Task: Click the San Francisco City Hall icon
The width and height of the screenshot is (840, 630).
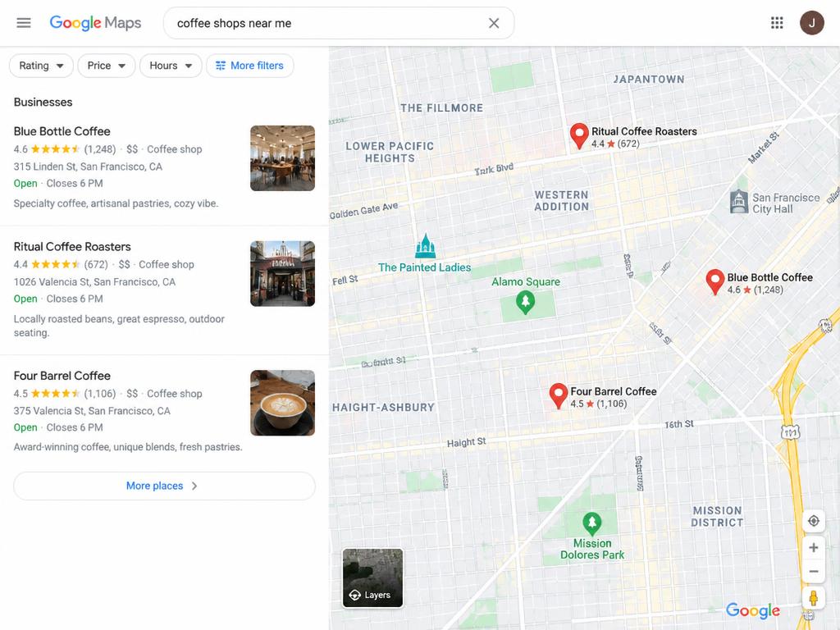Action: tap(739, 202)
